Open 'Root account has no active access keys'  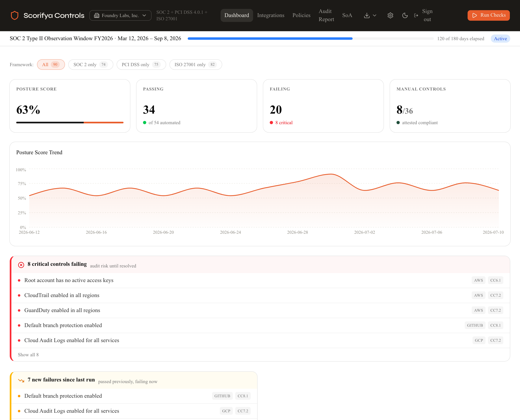(x=261, y=280)
